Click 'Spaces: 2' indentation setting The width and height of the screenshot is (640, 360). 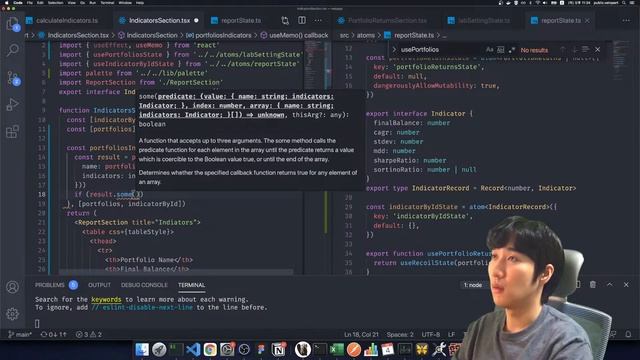click(400, 334)
